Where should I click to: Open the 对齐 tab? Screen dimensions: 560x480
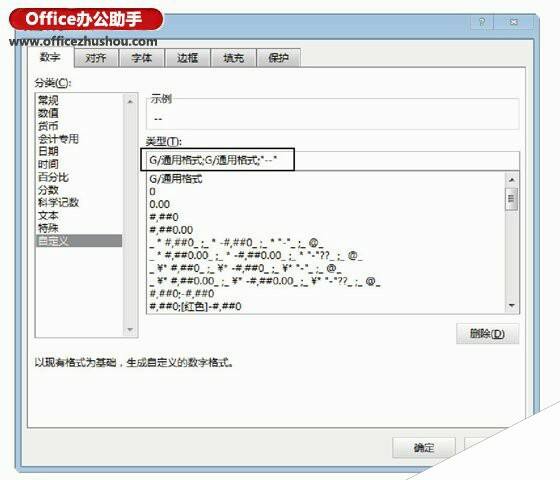point(96,58)
